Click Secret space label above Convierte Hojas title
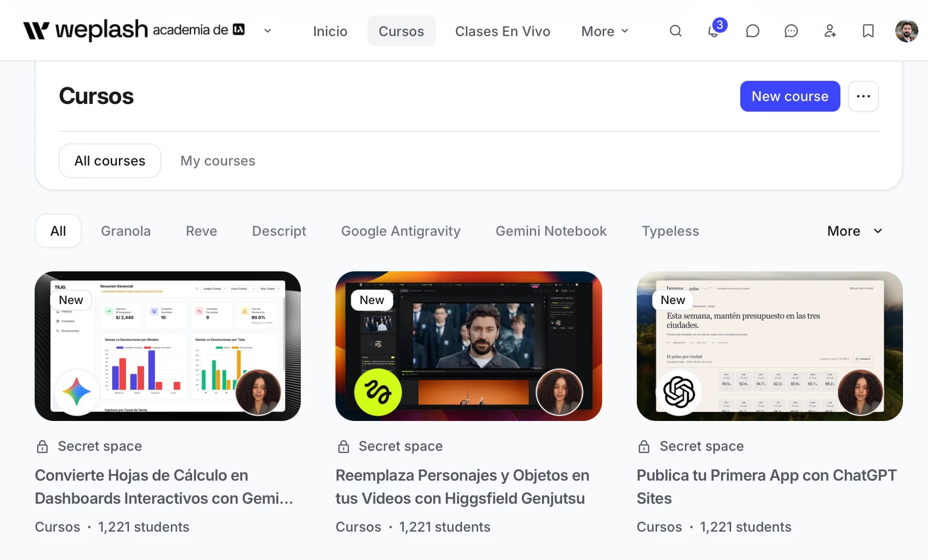This screenshot has height=560, width=928. pyautogui.click(x=100, y=446)
